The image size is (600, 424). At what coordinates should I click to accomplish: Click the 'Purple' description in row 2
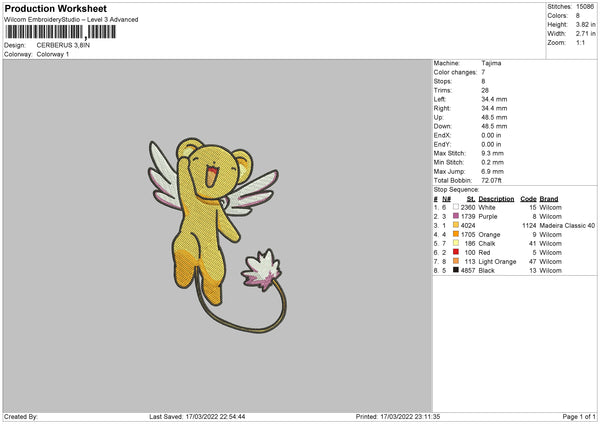coord(488,217)
